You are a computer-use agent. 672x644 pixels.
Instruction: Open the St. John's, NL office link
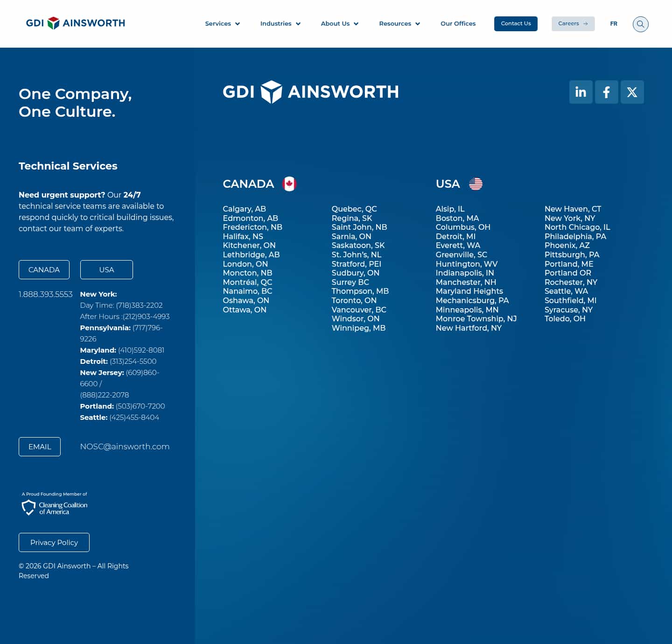(357, 255)
